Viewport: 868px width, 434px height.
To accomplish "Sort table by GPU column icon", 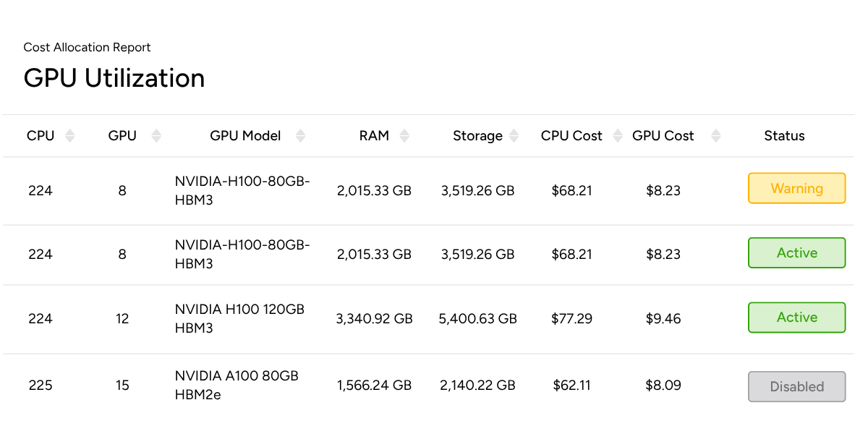I will coord(156,136).
